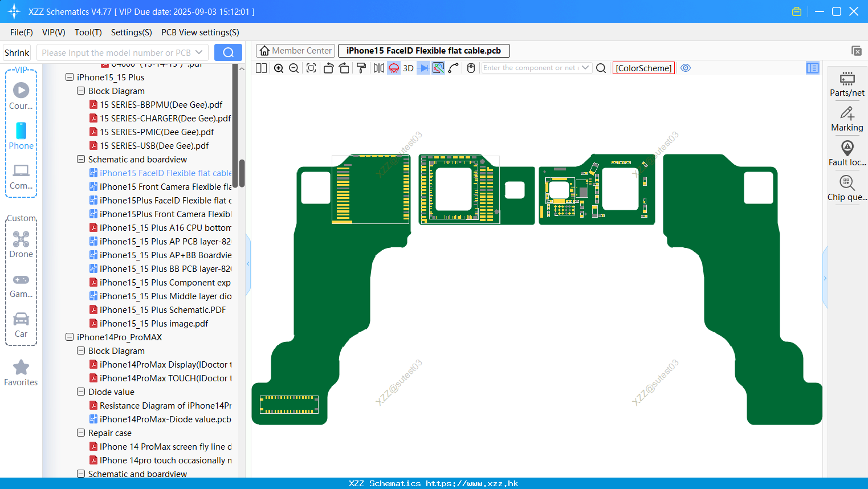Collapse the left panel with splitter arrow
Screen dimensions: 868x489
248,264
